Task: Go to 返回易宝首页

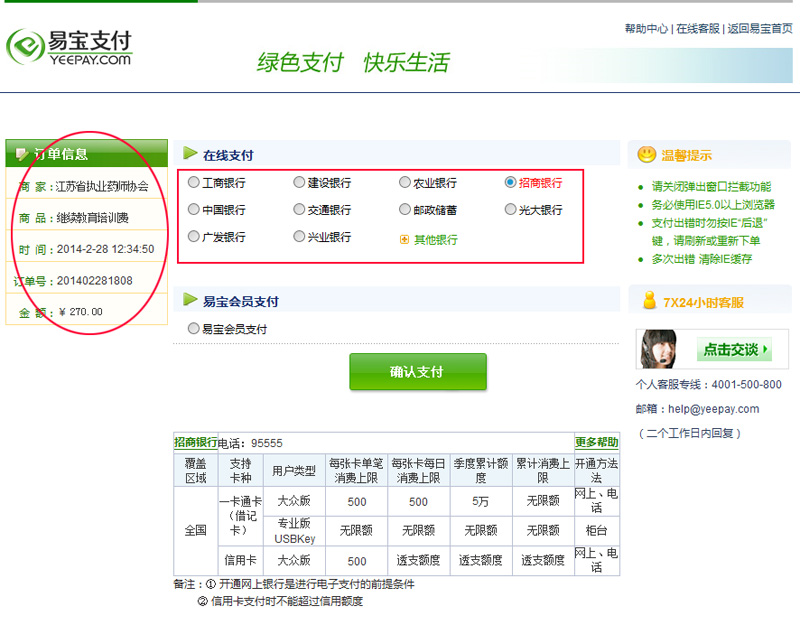Action: pyautogui.click(x=760, y=29)
